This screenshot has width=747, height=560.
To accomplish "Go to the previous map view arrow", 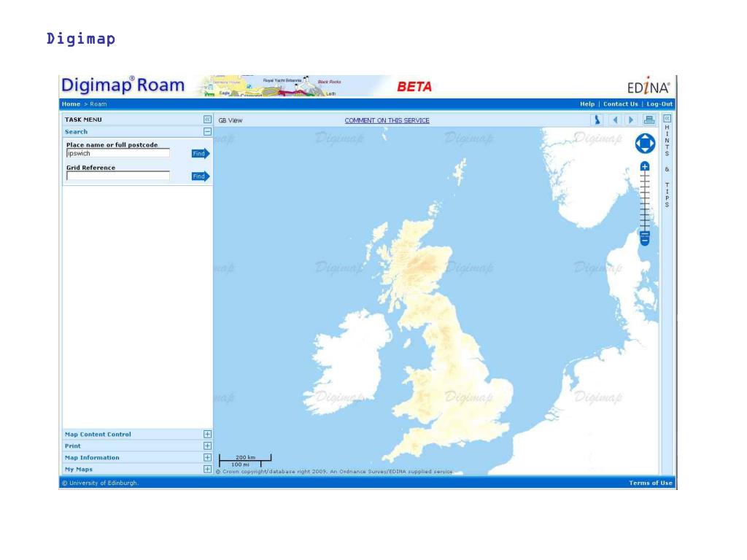I will 616,120.
